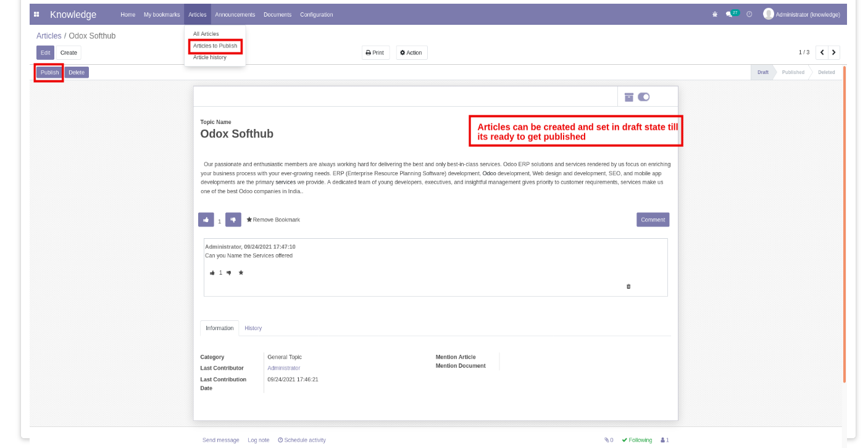
Task: Click the archive box icon
Action: (629, 97)
